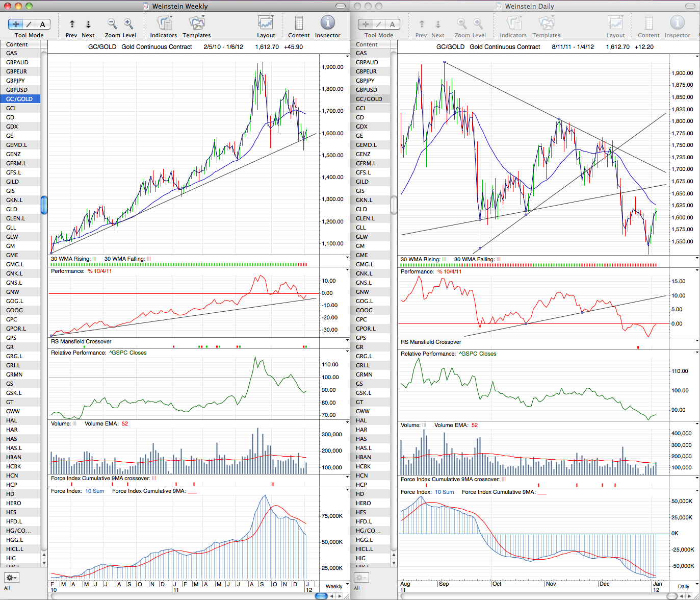This screenshot has width=700, height=600.
Task: Click Weekly chart horizontal scrollbar thumb
Action: [x=321, y=595]
